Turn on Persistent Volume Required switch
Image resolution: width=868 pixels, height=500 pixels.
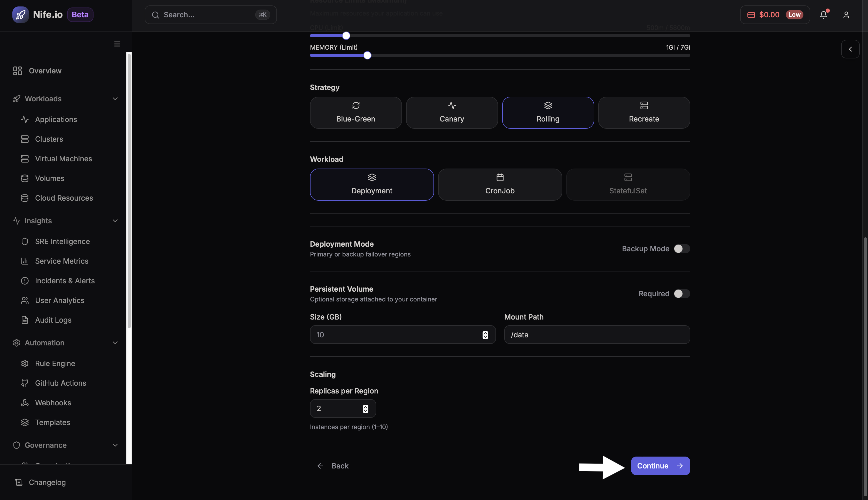tap(681, 294)
